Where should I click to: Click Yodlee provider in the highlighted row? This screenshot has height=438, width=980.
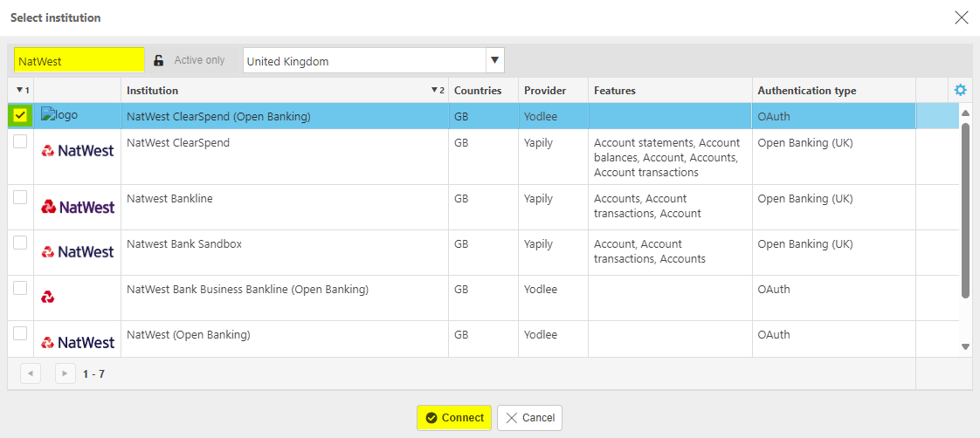click(540, 116)
